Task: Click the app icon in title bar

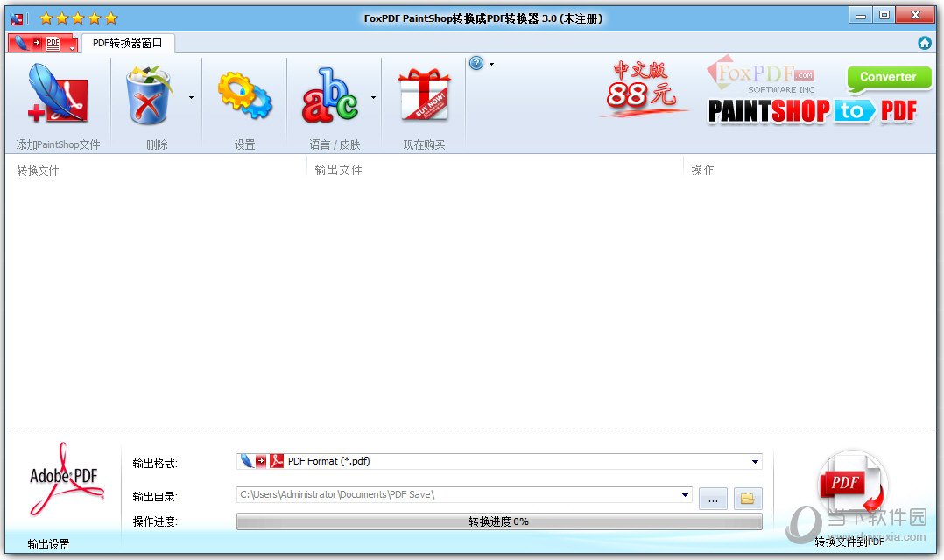Action: click(17, 18)
